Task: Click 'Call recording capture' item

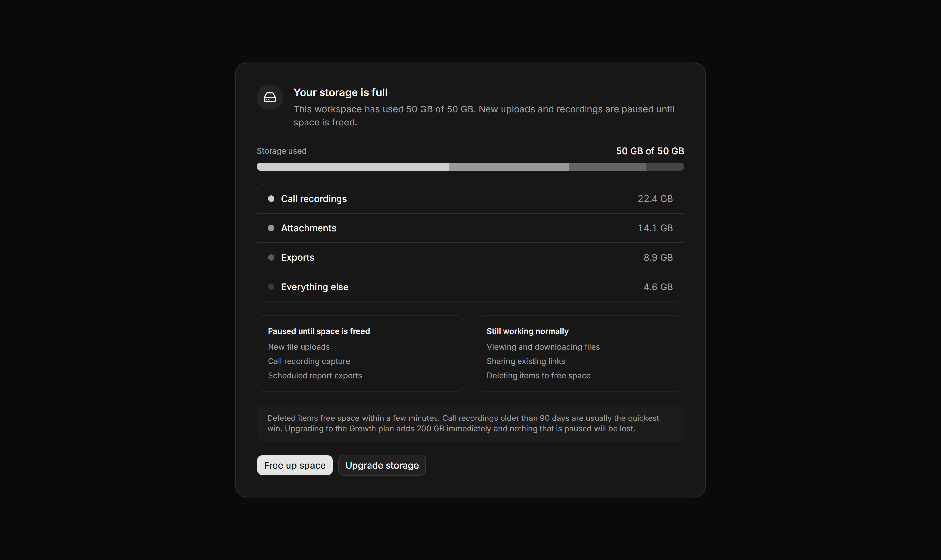Action: pos(309,361)
